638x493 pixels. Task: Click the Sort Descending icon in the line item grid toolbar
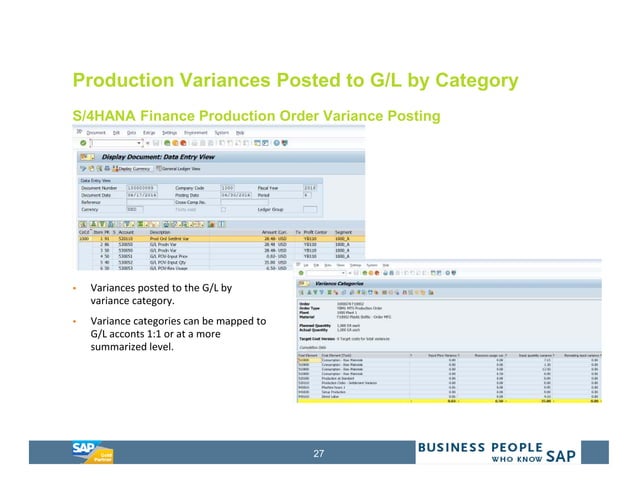click(102, 224)
